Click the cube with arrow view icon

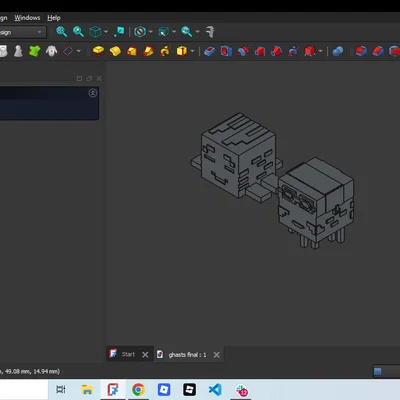(163, 32)
